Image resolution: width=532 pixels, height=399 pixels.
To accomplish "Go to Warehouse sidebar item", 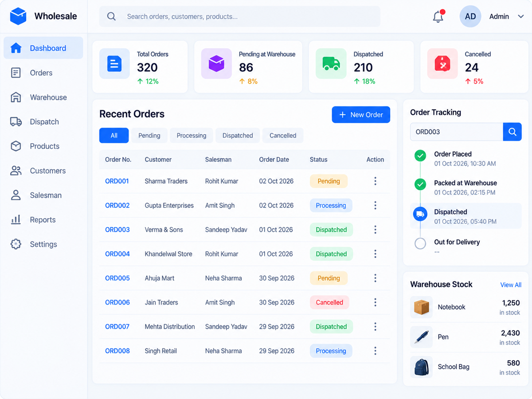I will pos(43,97).
